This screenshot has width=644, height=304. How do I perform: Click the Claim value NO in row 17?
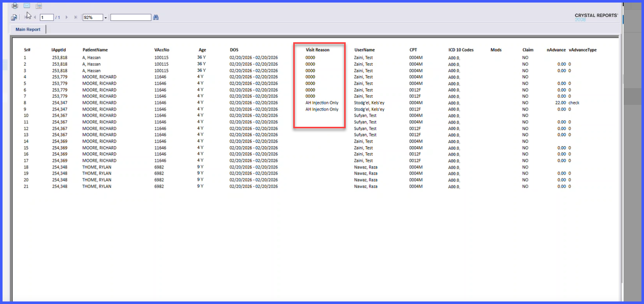[525, 161]
